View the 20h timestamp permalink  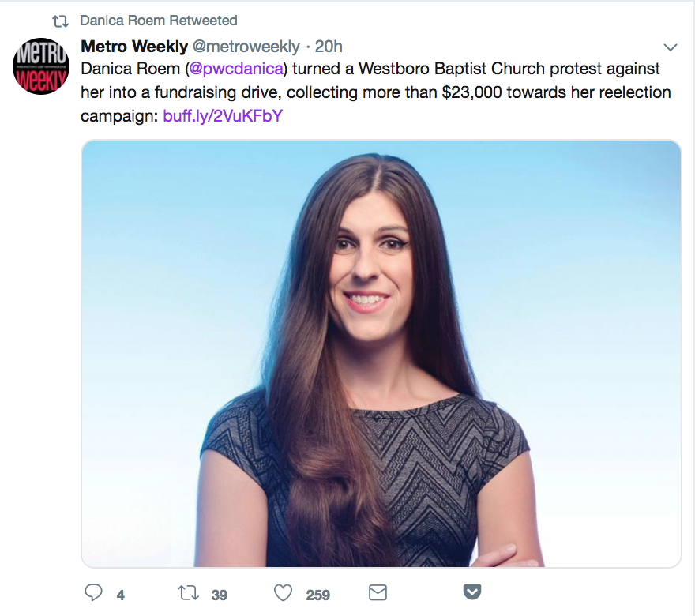point(329,46)
